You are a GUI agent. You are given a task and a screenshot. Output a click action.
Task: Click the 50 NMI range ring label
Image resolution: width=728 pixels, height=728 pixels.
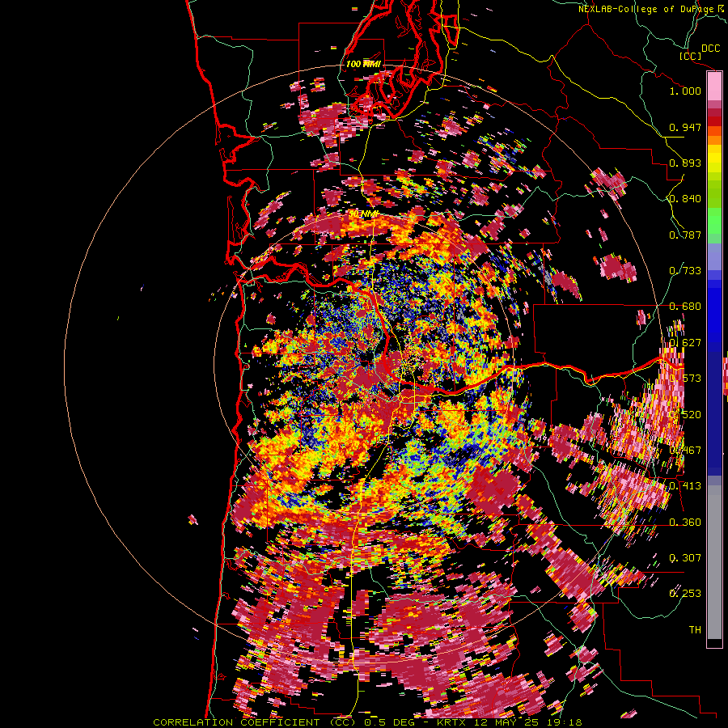[x=363, y=214]
